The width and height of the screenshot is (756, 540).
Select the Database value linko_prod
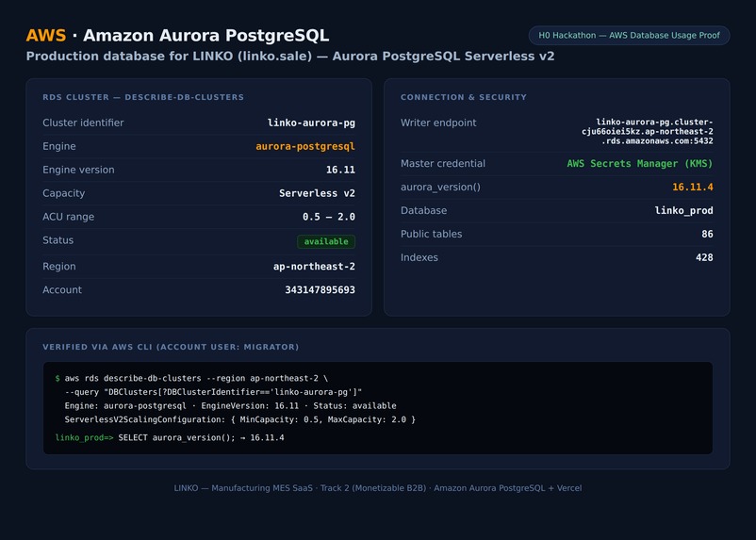(x=683, y=211)
